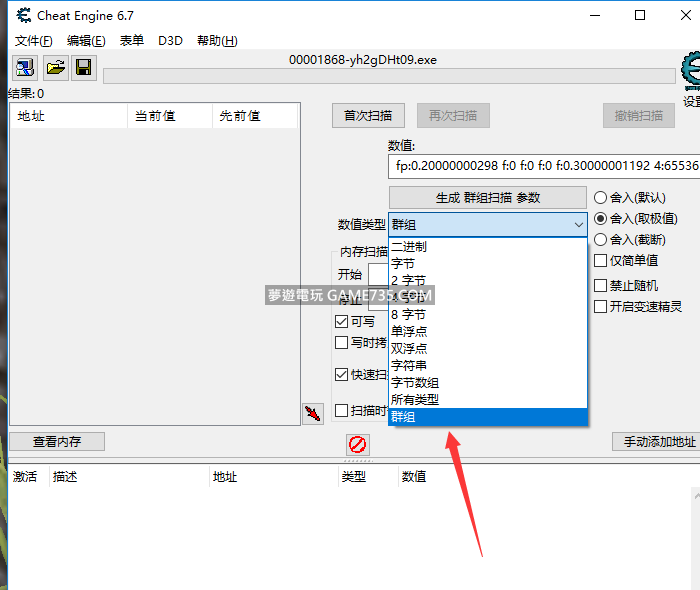Click the 当前值 column header
Screen dimensions: 700x590
(170, 116)
